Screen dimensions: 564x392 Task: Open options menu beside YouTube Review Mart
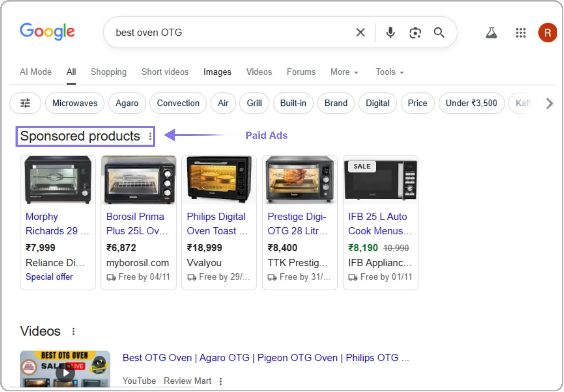[x=221, y=381]
